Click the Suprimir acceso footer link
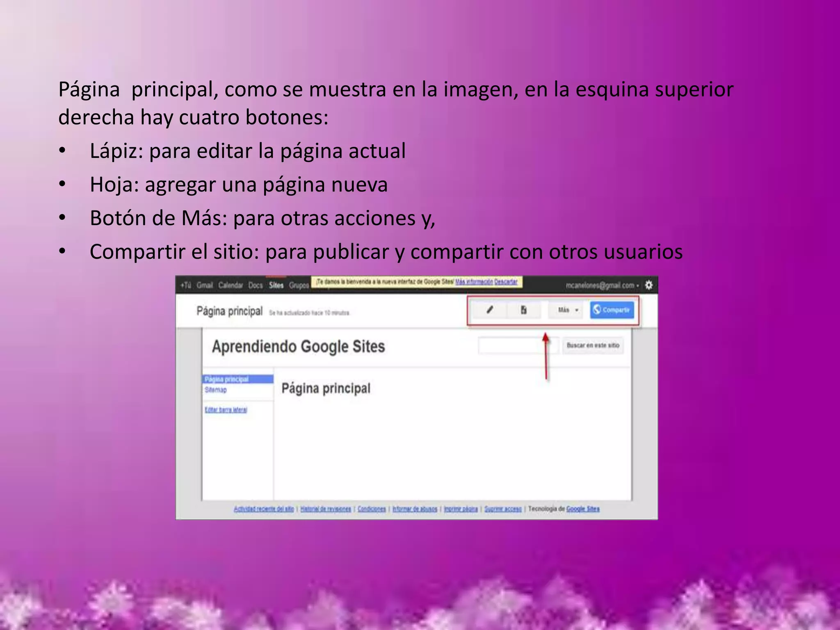 [x=503, y=509]
